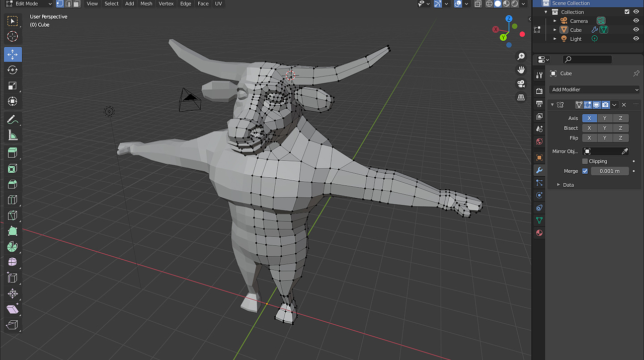This screenshot has width=644, height=360.
Task: Activate the Move tool
Action: click(13, 54)
